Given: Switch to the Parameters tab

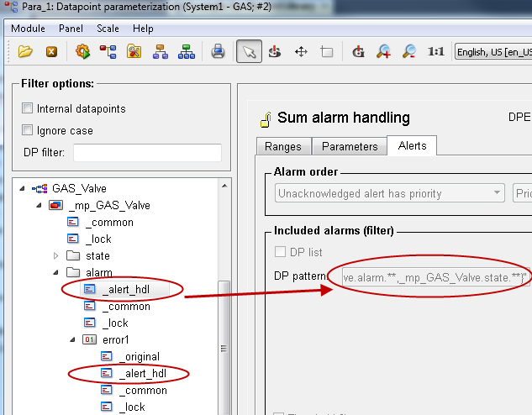Looking at the screenshot, I should tap(350, 146).
